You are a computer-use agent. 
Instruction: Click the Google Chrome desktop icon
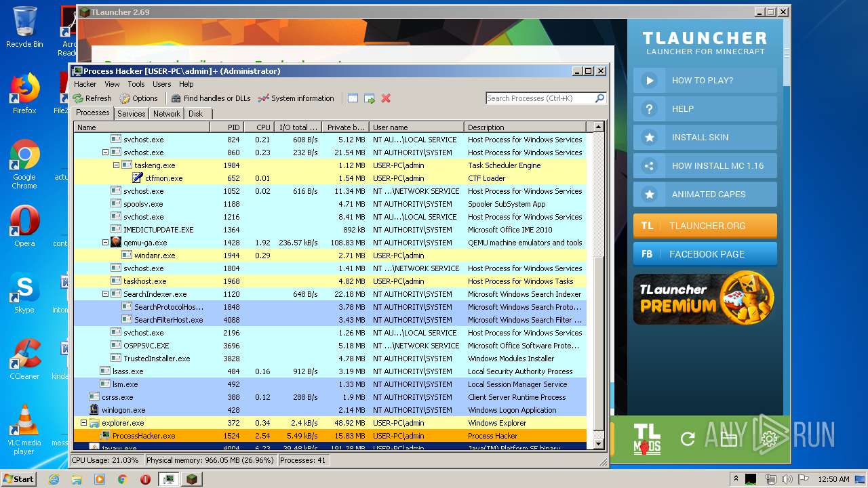click(x=24, y=165)
